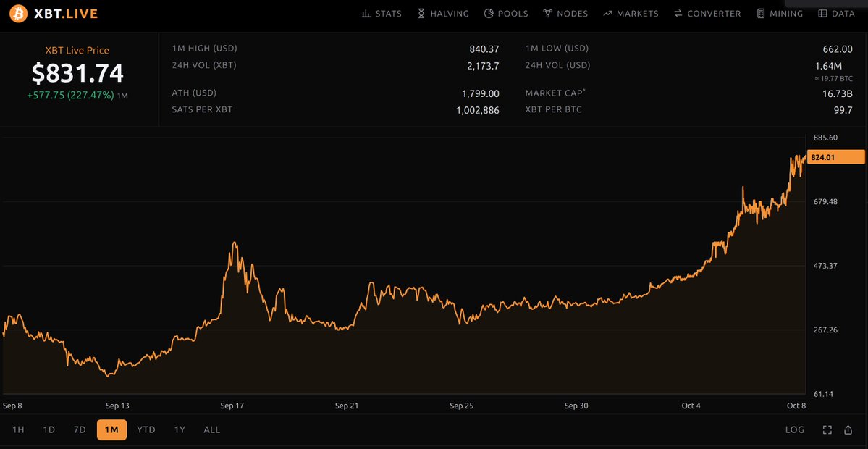The height and width of the screenshot is (449, 868).
Task: Toggle LOG scale on the chart
Action: (794, 429)
